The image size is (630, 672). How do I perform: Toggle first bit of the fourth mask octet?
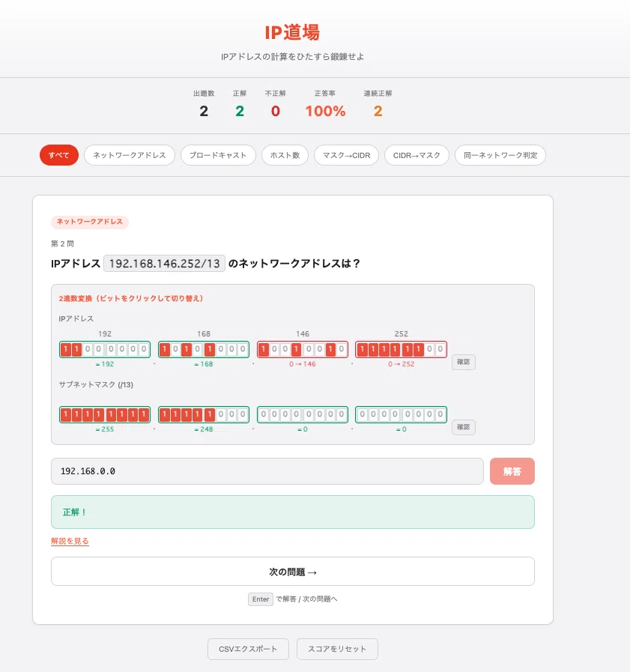(x=362, y=414)
